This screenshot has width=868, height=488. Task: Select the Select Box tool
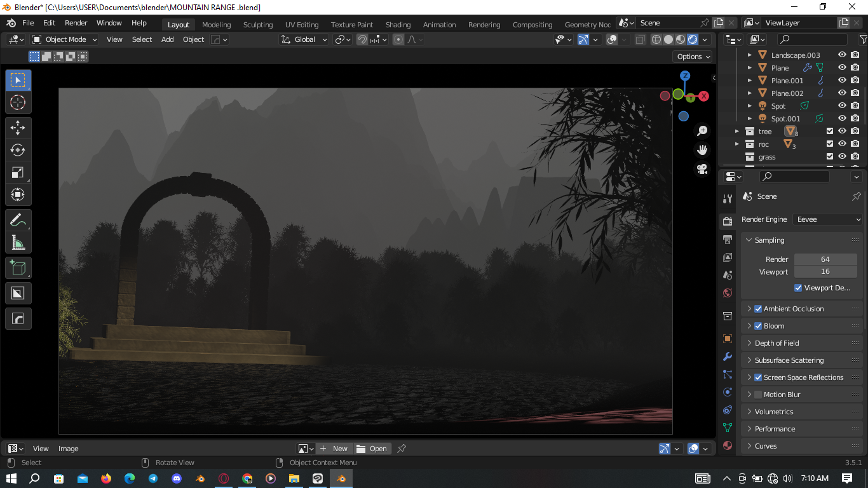pos(18,80)
